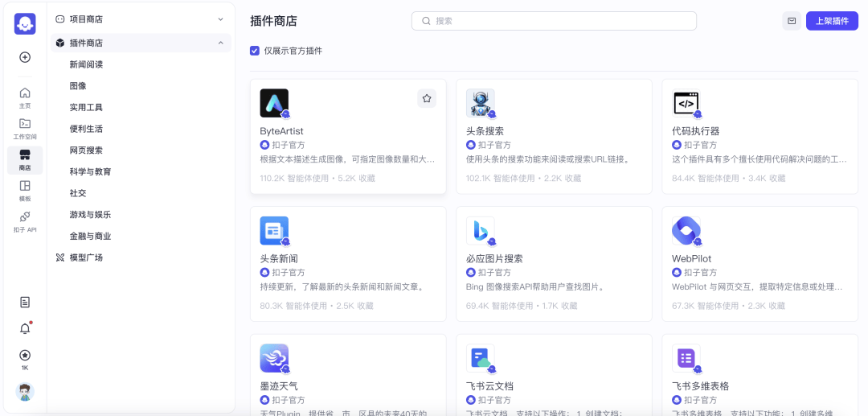Click the 搜索 input field
The width and height of the screenshot is (868, 416).
554,21
